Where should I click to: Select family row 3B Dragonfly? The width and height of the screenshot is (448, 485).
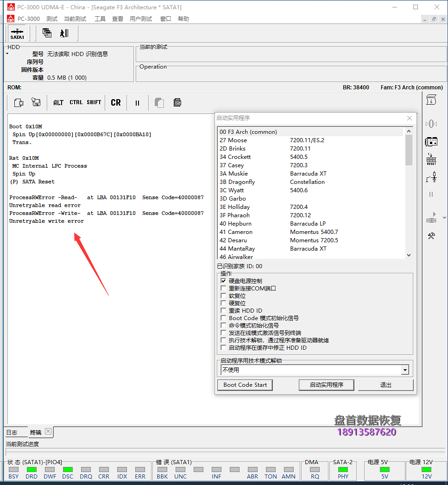(x=311, y=182)
